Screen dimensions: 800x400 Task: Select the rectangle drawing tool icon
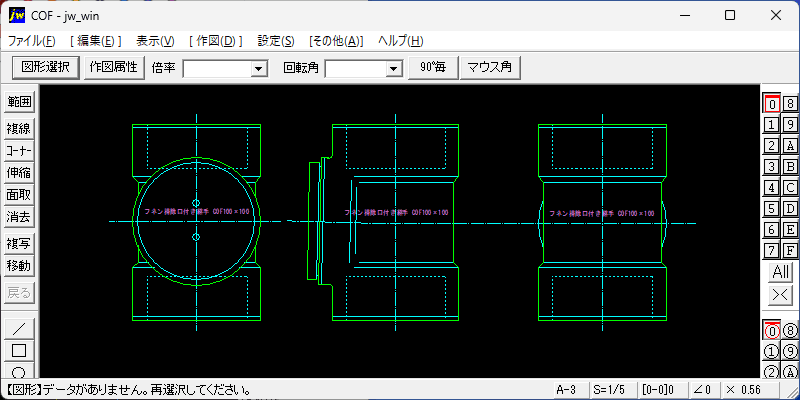pyautogui.click(x=19, y=351)
